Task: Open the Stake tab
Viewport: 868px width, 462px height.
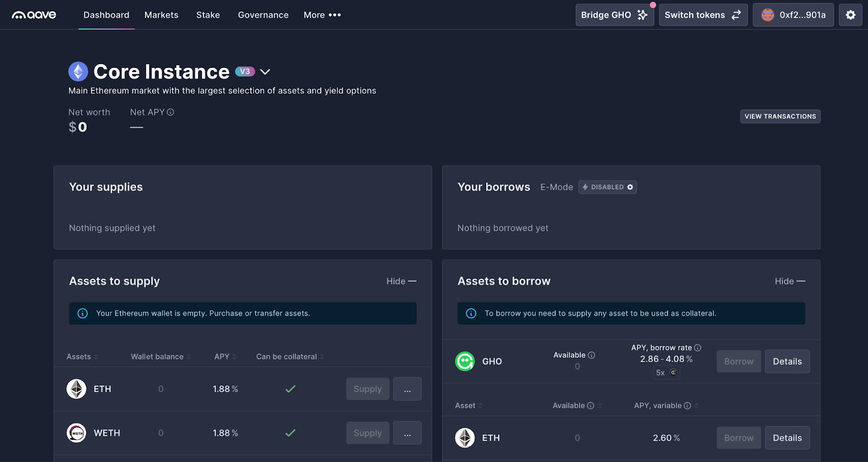Action: 208,15
